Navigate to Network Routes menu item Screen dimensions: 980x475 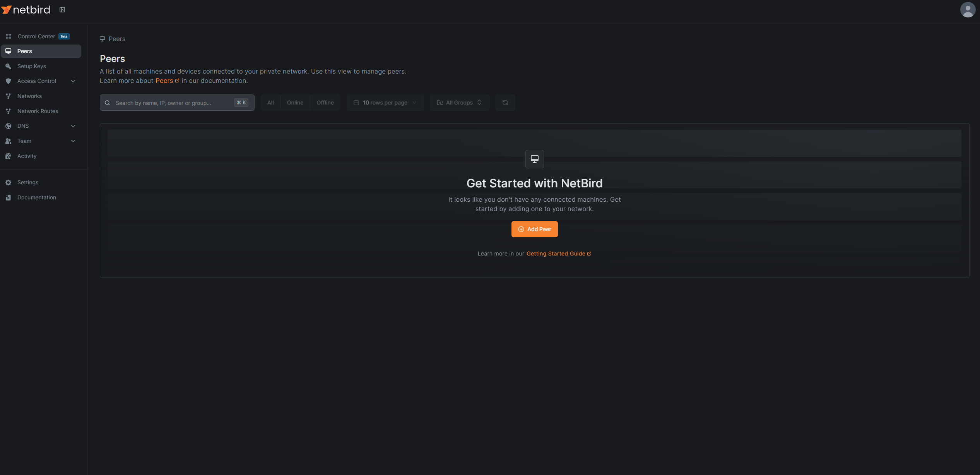(38, 111)
